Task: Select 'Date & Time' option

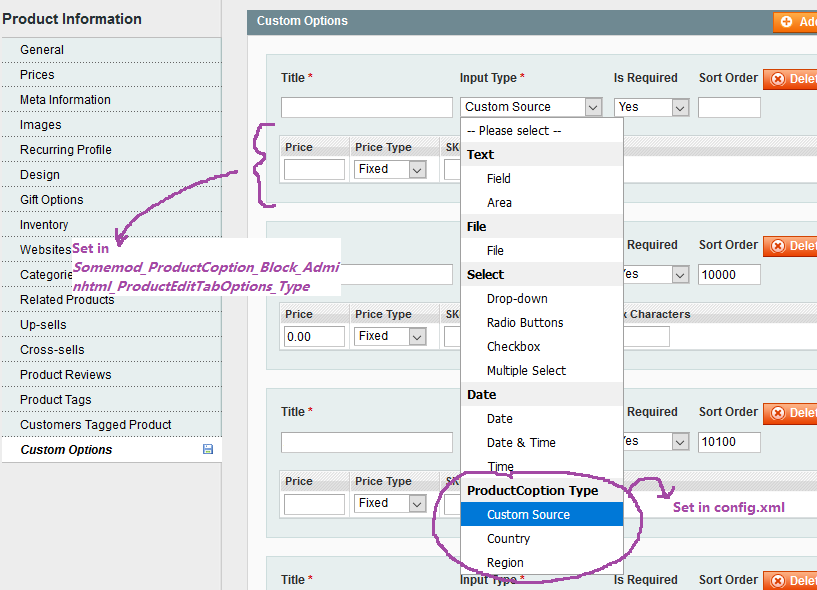Action: (521, 443)
